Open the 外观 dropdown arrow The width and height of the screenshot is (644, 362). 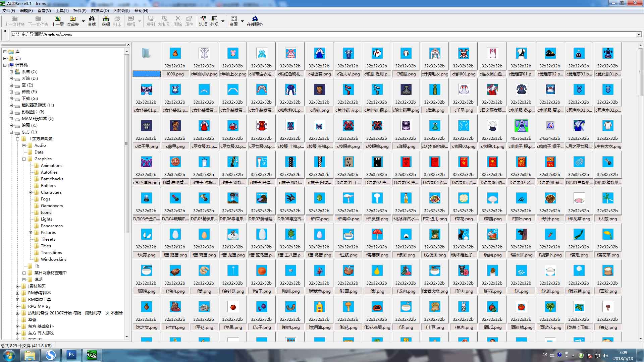[x=223, y=21]
